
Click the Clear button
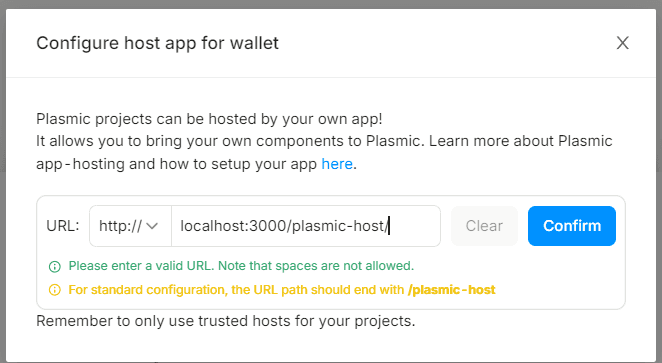tap(484, 226)
